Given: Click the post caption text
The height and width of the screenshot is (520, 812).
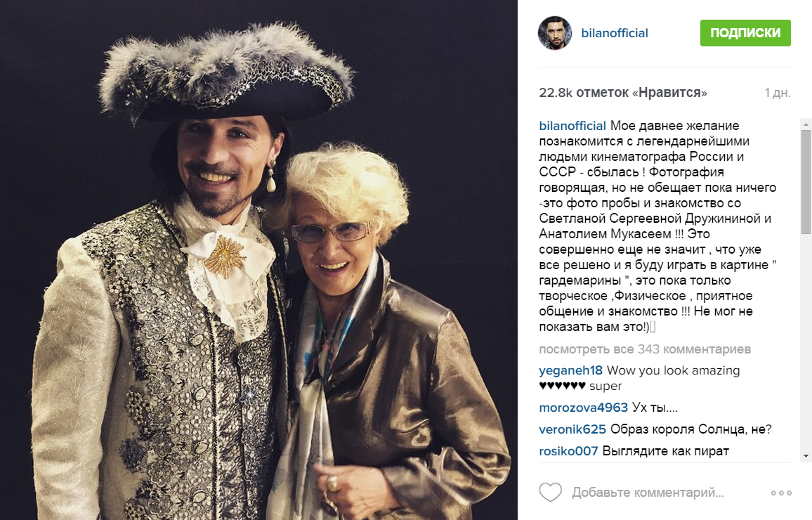Looking at the screenshot, I should pos(657,226).
